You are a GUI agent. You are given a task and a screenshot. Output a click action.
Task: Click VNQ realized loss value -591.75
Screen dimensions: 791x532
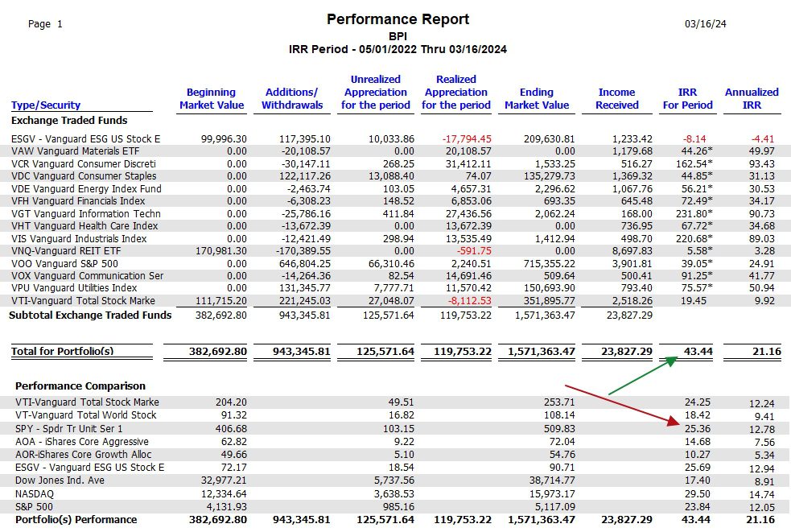[x=474, y=251]
